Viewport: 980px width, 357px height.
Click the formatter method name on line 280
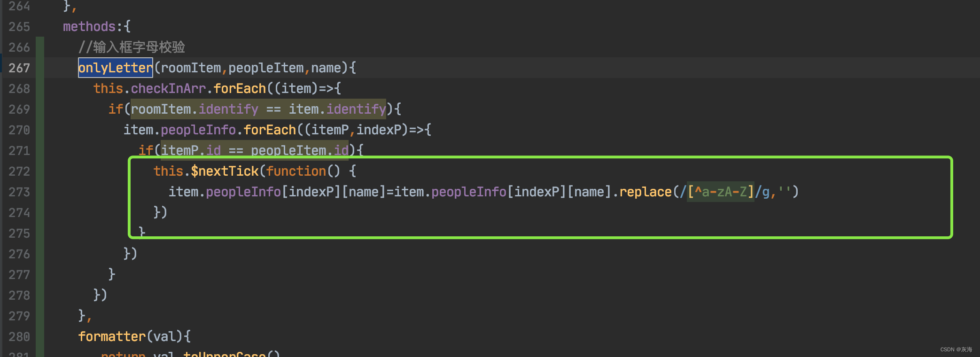coord(112,337)
